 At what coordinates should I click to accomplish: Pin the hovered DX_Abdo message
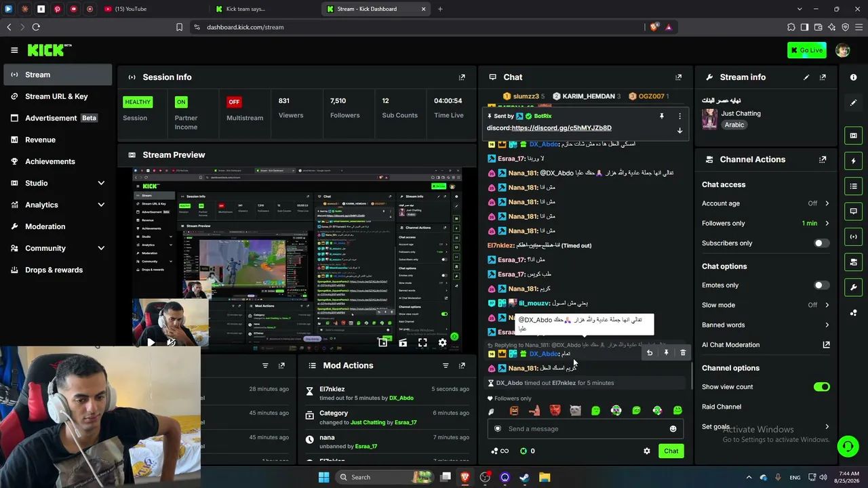click(666, 352)
